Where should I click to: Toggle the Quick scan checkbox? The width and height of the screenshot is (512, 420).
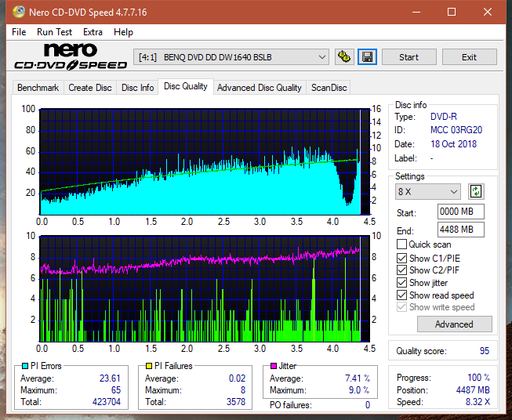(401, 244)
